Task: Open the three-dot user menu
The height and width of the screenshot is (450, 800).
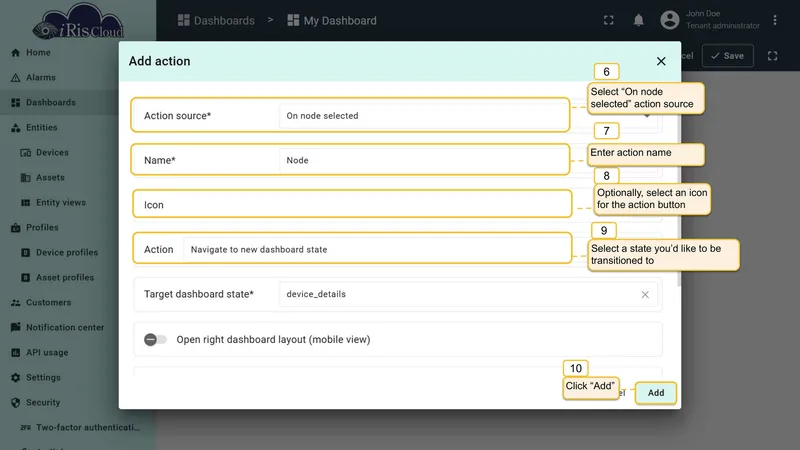Action: coord(774,20)
